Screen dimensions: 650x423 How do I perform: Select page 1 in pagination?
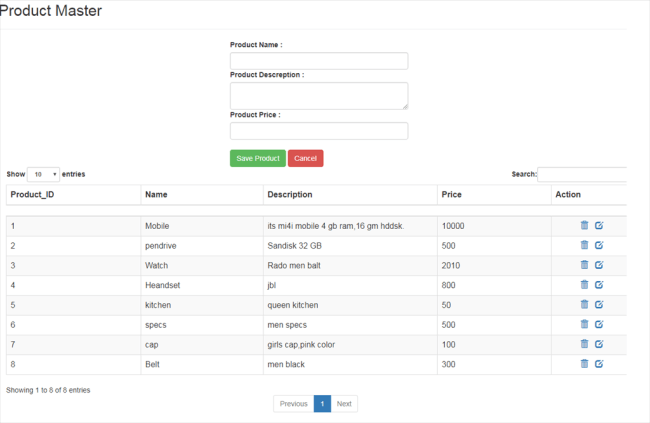tap(322, 404)
